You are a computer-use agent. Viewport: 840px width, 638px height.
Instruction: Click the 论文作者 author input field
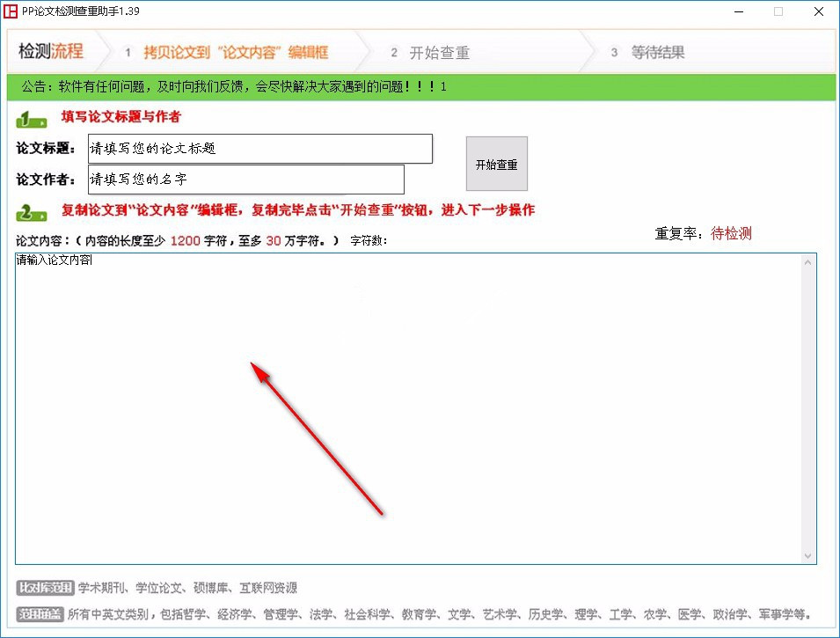[245, 180]
